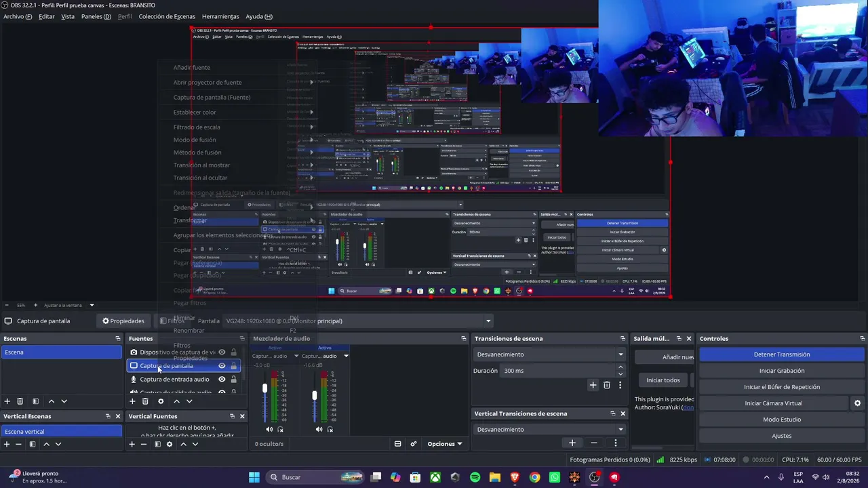The image size is (868, 488).
Task: Open Windows Start menu
Action: click(x=254, y=477)
